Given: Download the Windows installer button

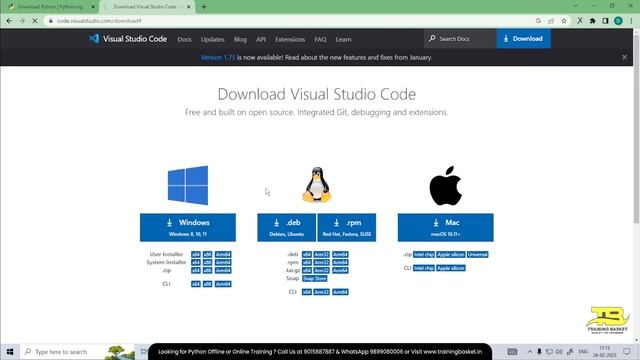Looking at the screenshot, I should click(188, 227).
